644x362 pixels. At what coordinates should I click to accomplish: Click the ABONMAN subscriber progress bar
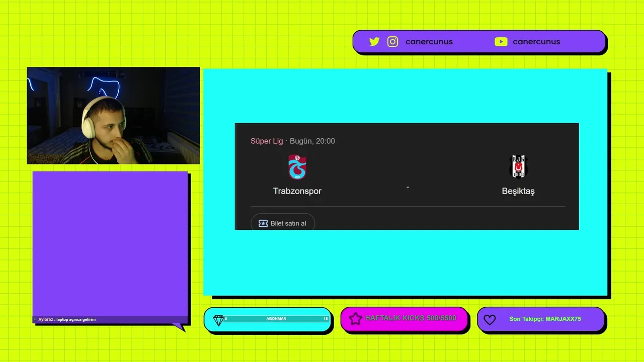coord(276,319)
